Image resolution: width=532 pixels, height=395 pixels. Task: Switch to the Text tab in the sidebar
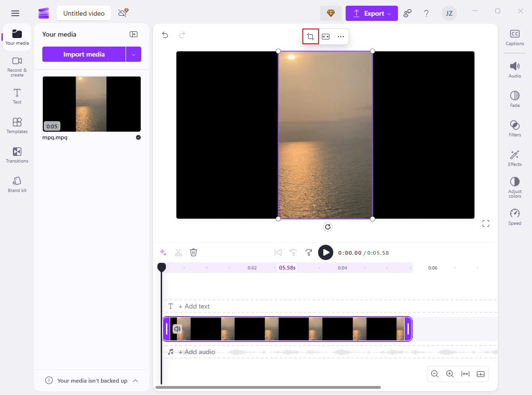[17, 96]
